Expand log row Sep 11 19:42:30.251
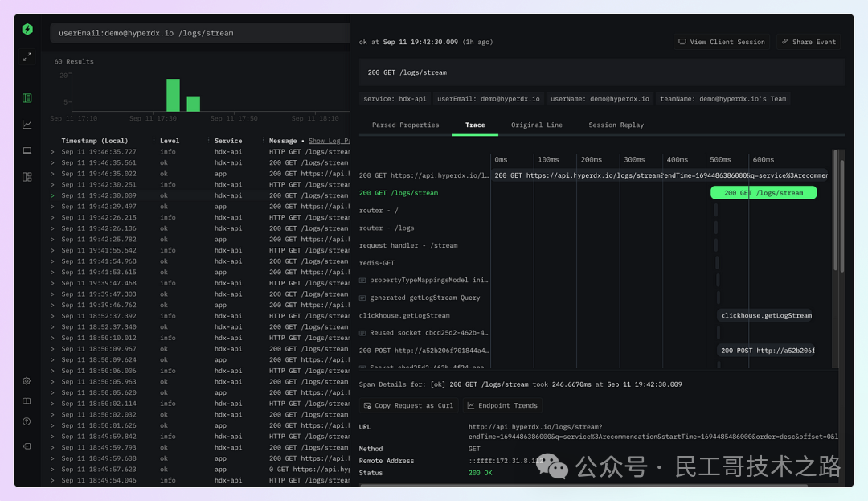 point(52,185)
